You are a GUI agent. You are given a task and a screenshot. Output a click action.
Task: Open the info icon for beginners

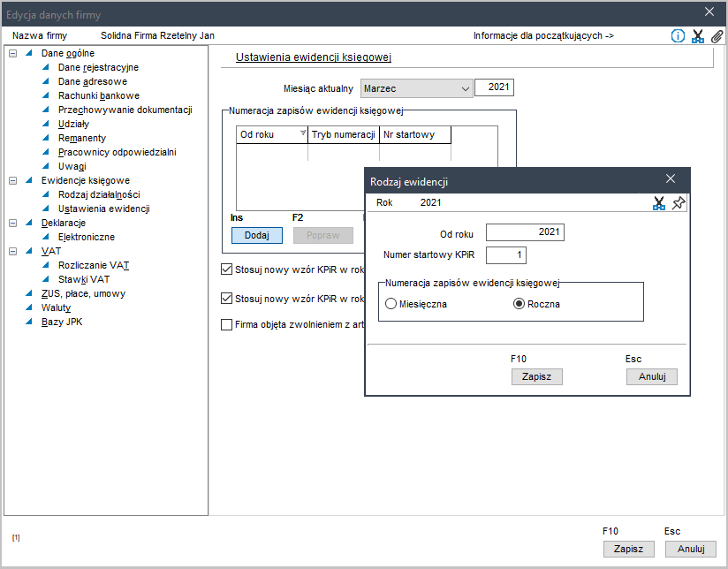(678, 35)
